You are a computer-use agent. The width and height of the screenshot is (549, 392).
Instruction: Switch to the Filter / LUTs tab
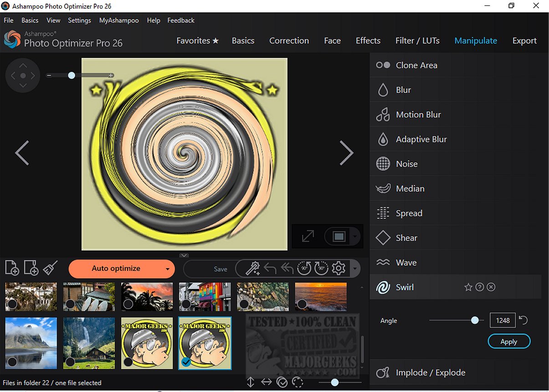pos(417,41)
